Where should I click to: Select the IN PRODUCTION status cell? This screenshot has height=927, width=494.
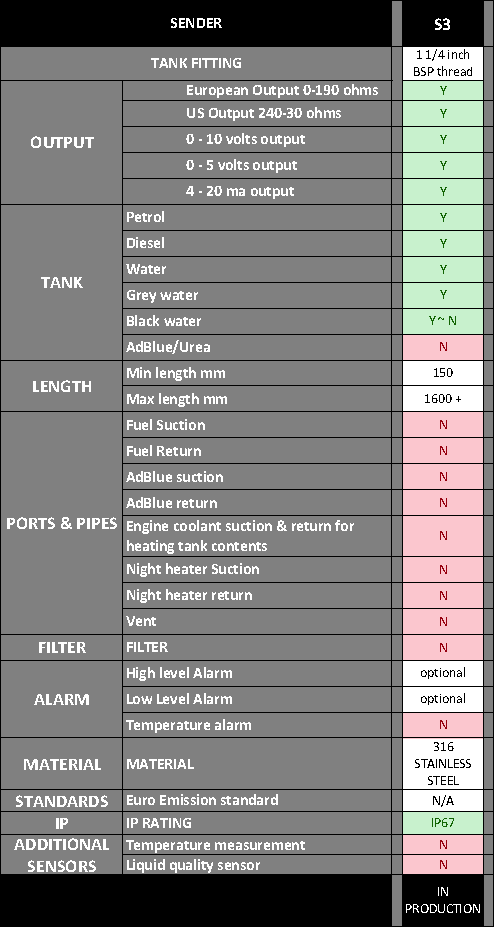(x=443, y=900)
